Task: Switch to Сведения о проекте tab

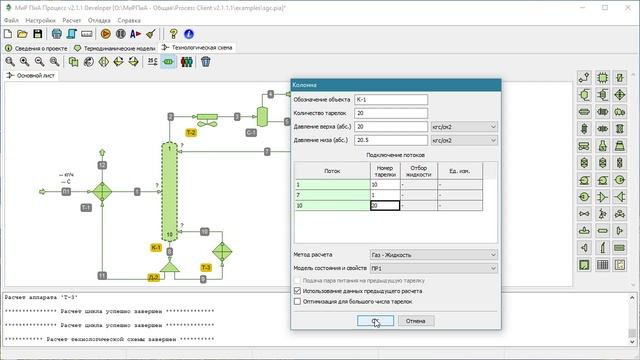Action: click(x=36, y=48)
